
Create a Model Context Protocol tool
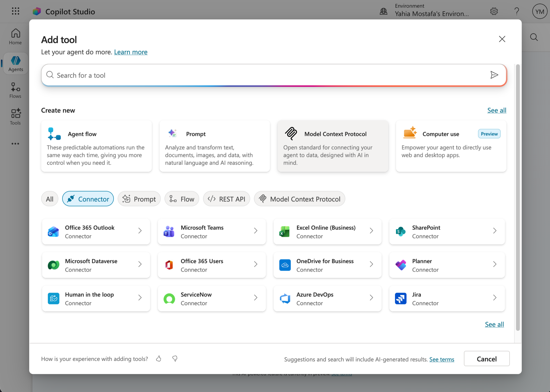333,146
